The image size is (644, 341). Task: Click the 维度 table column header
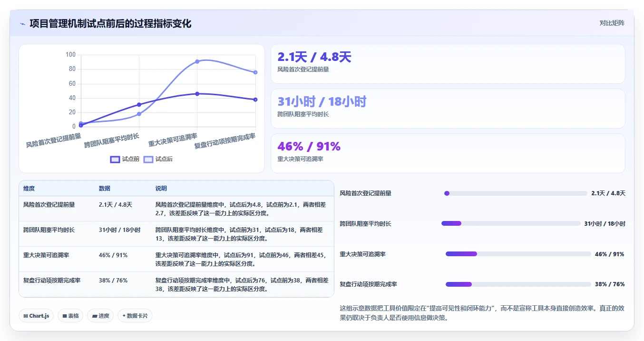[29, 189]
